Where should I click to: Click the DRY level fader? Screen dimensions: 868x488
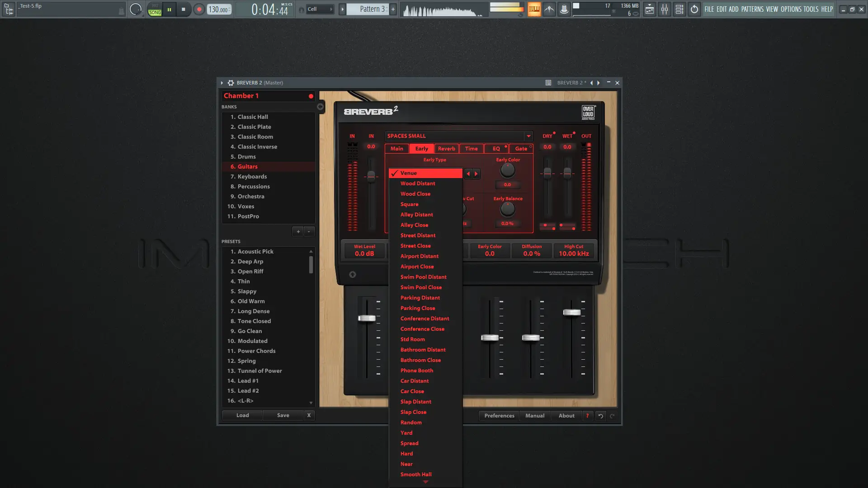547,174
